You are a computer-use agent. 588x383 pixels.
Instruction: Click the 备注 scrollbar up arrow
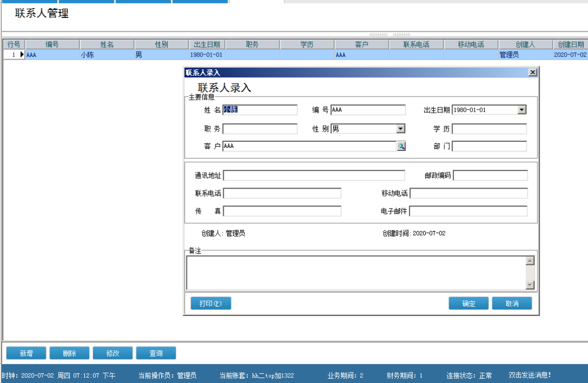coord(530,261)
